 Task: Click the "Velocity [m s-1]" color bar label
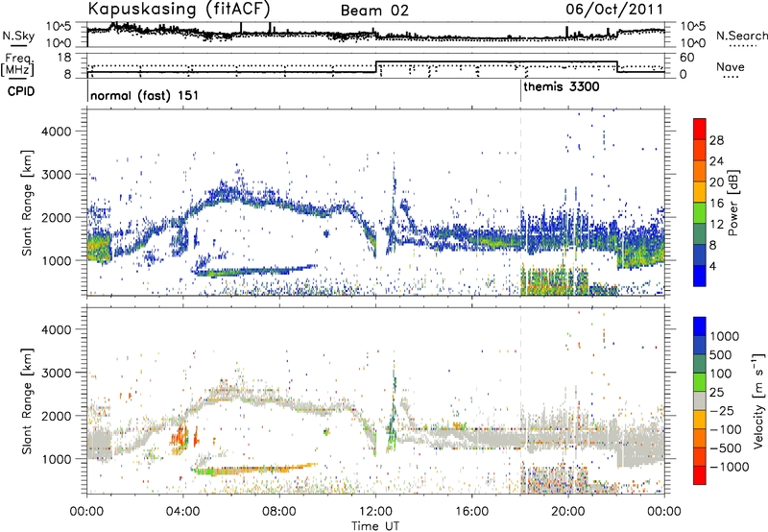point(758,400)
